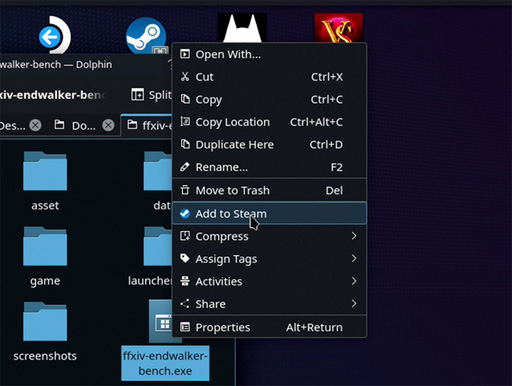Click the trash can icon in menu
This screenshot has height=386, width=512.
[x=185, y=190]
